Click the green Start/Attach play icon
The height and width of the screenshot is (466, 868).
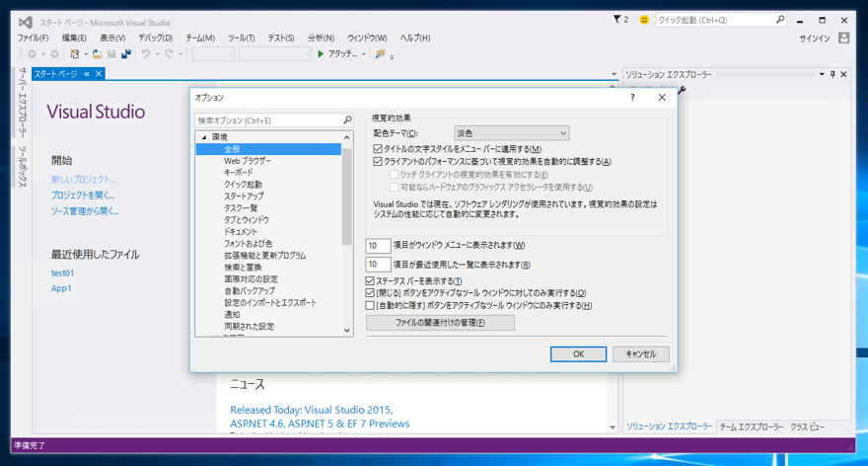tap(321, 53)
